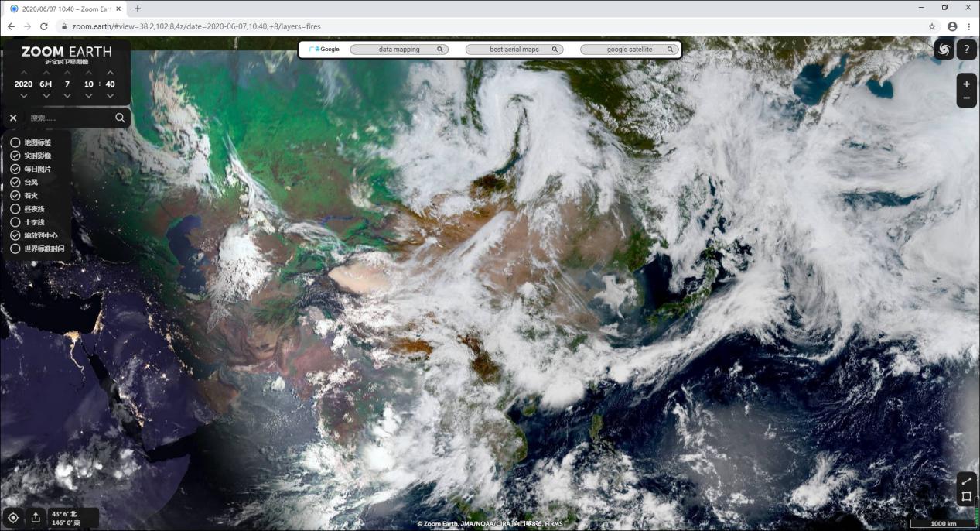Click the my location icon
The image size is (980, 531).
tap(12, 516)
